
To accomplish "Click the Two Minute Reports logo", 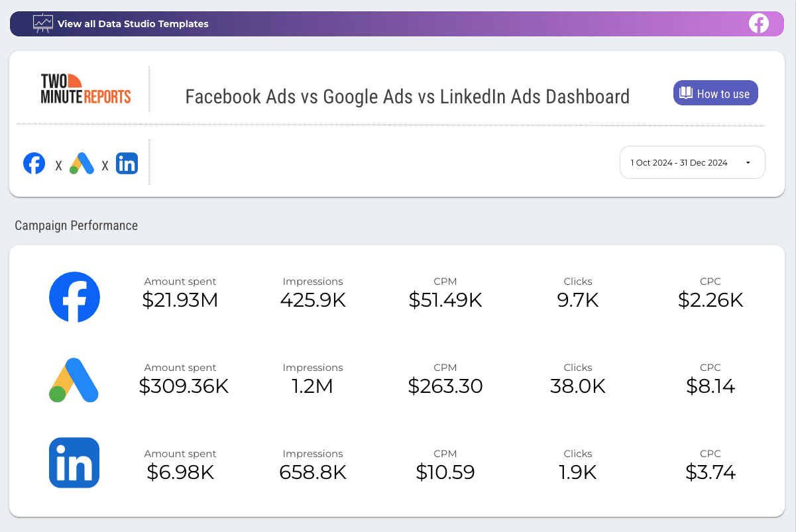I will pos(85,89).
